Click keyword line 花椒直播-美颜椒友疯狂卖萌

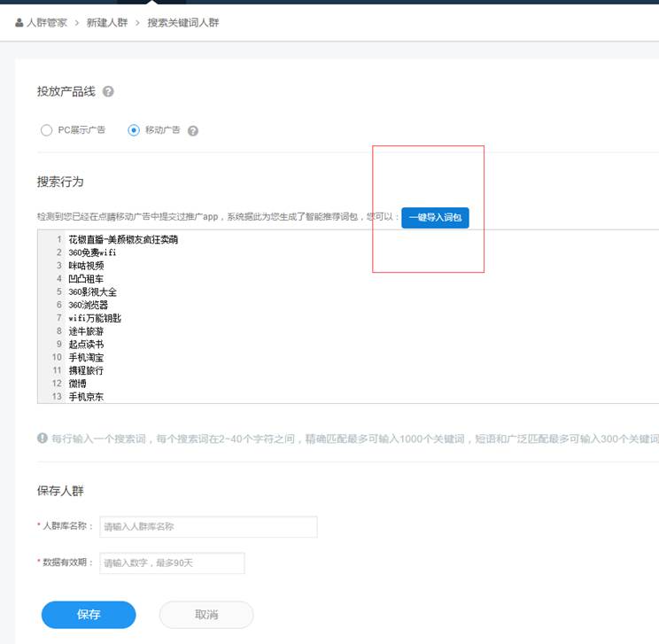click(x=123, y=239)
